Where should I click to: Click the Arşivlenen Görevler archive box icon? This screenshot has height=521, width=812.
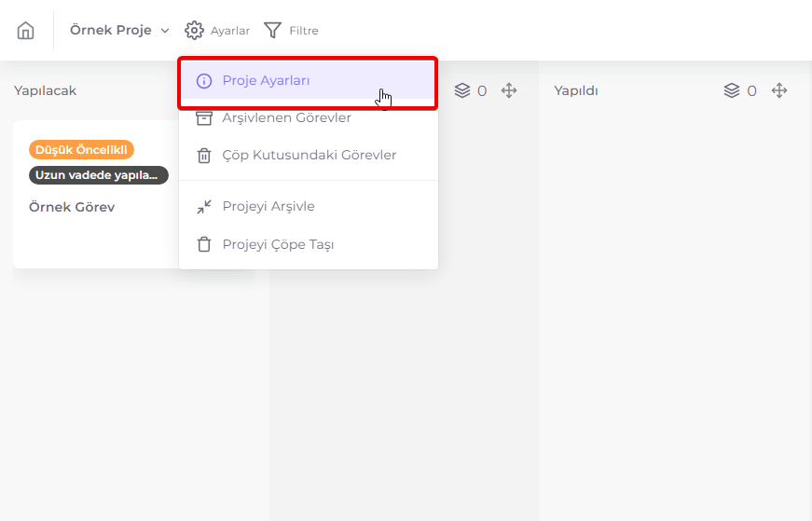(204, 118)
